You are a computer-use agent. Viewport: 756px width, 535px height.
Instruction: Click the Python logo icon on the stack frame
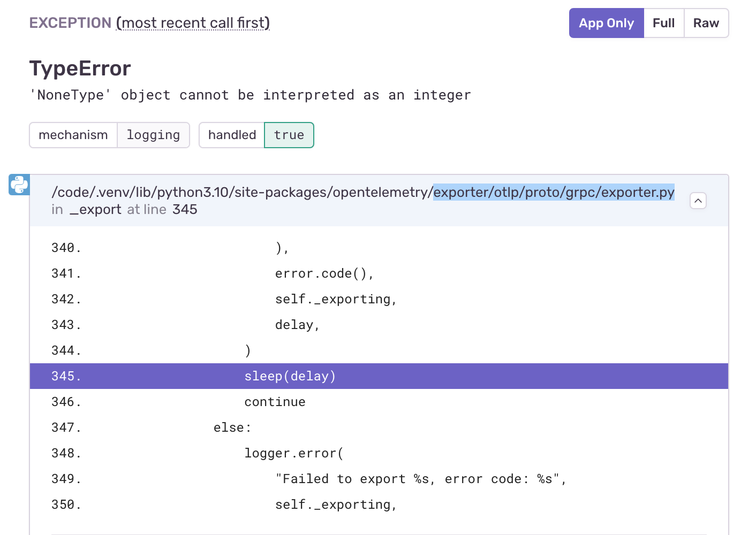pos(19,185)
